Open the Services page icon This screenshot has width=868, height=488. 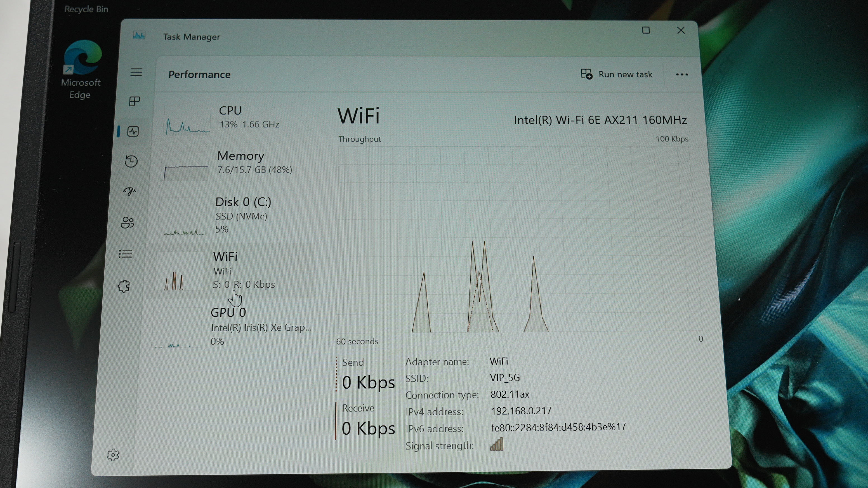coord(124,286)
